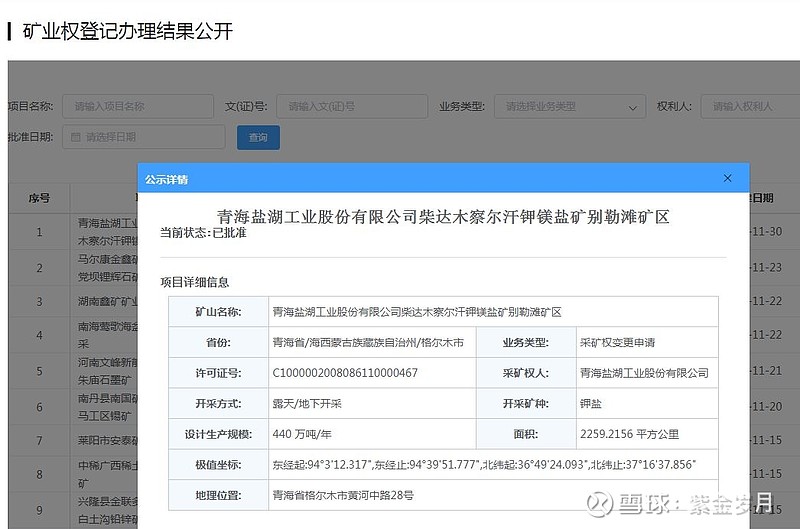Click the page heading 矿业权登记办理结果公开
The width and height of the screenshot is (800, 529).
tap(128, 31)
